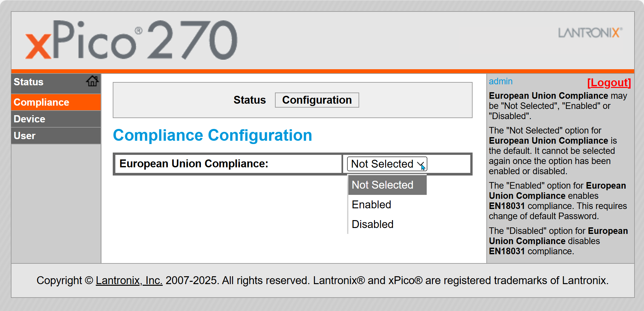Choose the highlighted Not Selected option
644x311 pixels.
(382, 185)
